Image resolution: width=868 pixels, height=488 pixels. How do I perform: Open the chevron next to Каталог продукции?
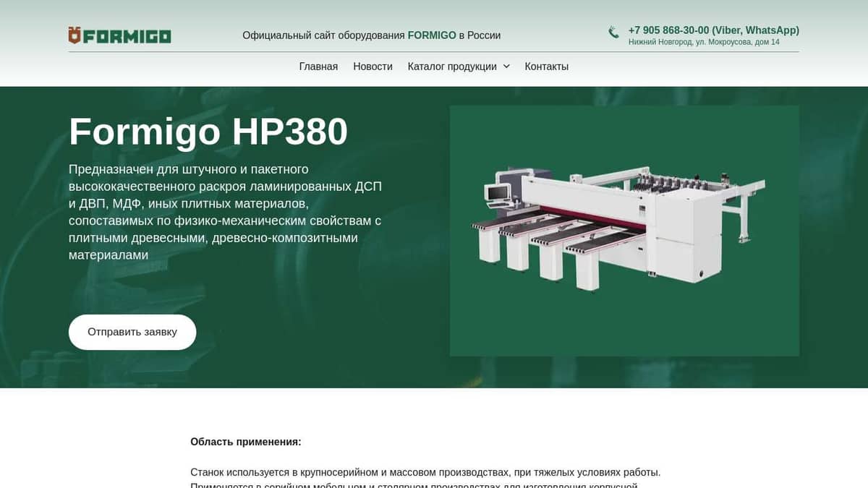(x=507, y=66)
